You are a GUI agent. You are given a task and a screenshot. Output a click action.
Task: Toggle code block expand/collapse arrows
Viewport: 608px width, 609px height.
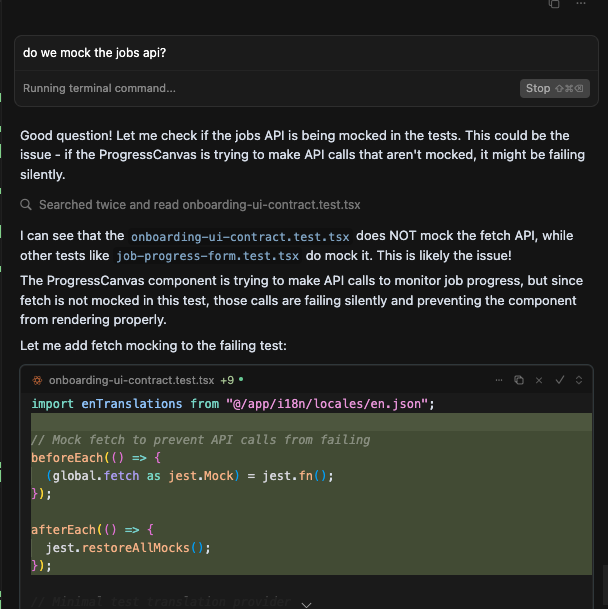579,380
